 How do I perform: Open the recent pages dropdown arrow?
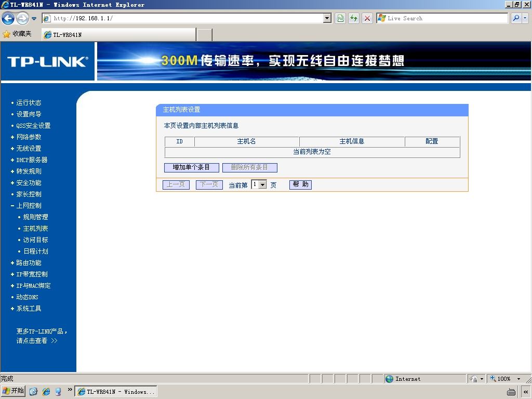tap(34, 19)
